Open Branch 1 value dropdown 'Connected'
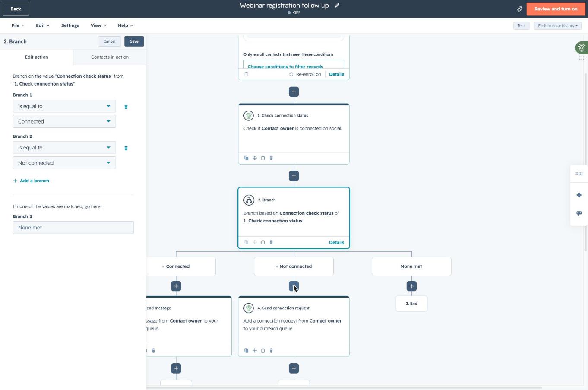Viewport: 588px width, 390px height. click(64, 121)
